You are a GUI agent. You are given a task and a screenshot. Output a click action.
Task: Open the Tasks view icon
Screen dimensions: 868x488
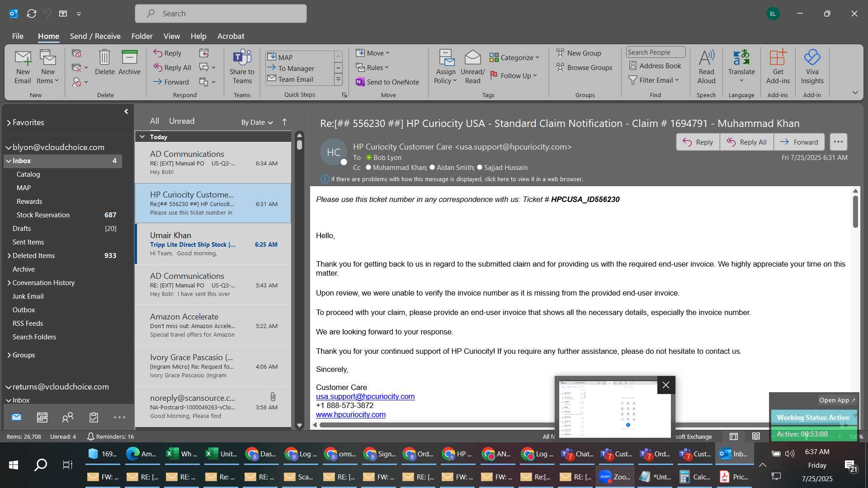[x=94, y=417]
